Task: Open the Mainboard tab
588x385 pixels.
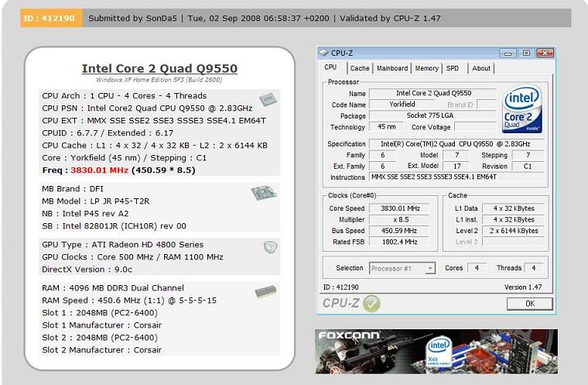Action: [x=392, y=68]
